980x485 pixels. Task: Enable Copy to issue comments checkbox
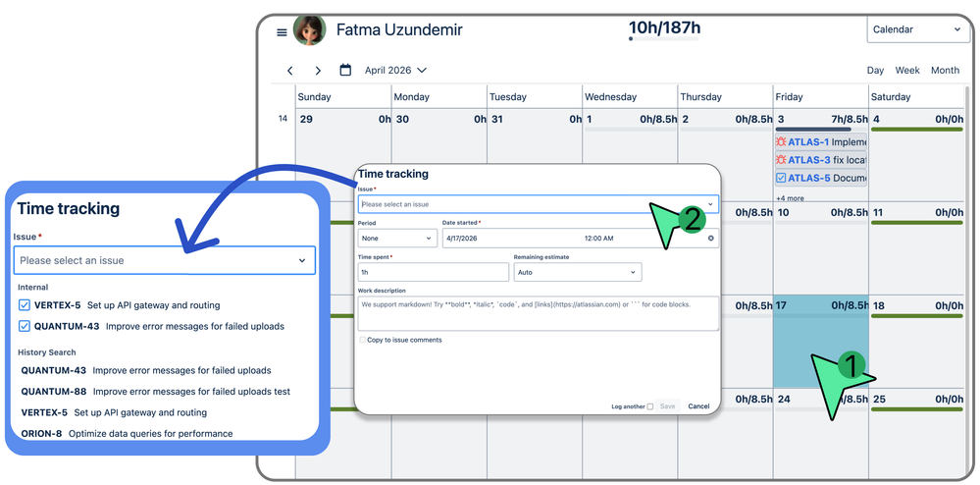click(363, 340)
